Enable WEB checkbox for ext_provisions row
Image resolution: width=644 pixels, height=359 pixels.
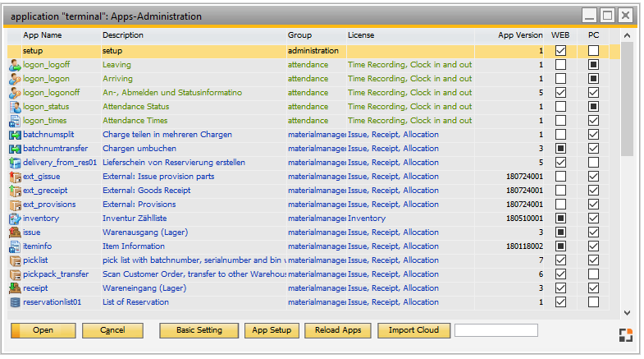click(560, 205)
